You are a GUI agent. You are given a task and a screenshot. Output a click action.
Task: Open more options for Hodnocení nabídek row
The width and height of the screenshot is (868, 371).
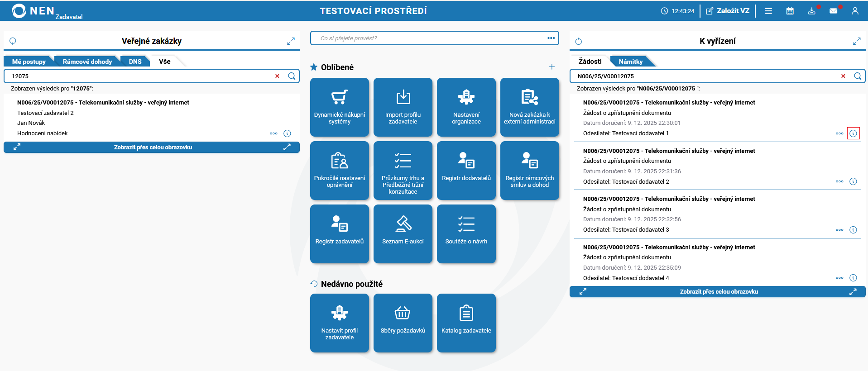pos(273,133)
